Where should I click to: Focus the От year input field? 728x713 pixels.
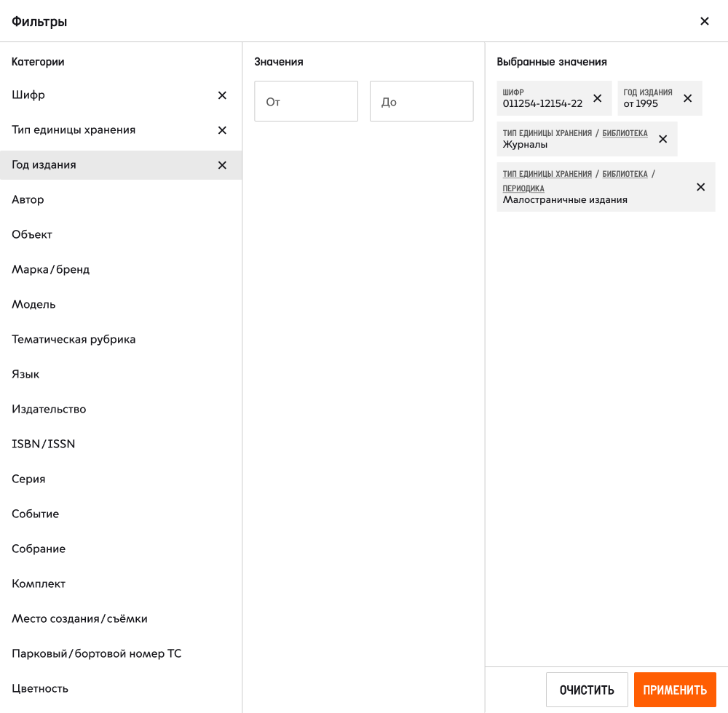coord(306,101)
